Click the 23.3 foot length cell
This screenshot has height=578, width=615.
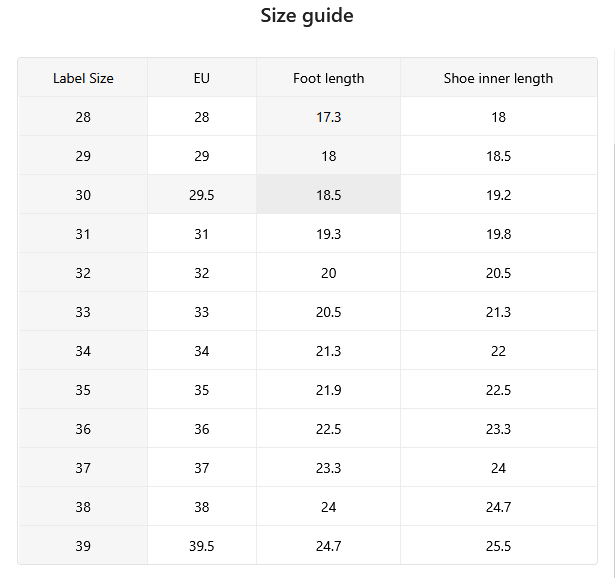pyautogui.click(x=328, y=467)
